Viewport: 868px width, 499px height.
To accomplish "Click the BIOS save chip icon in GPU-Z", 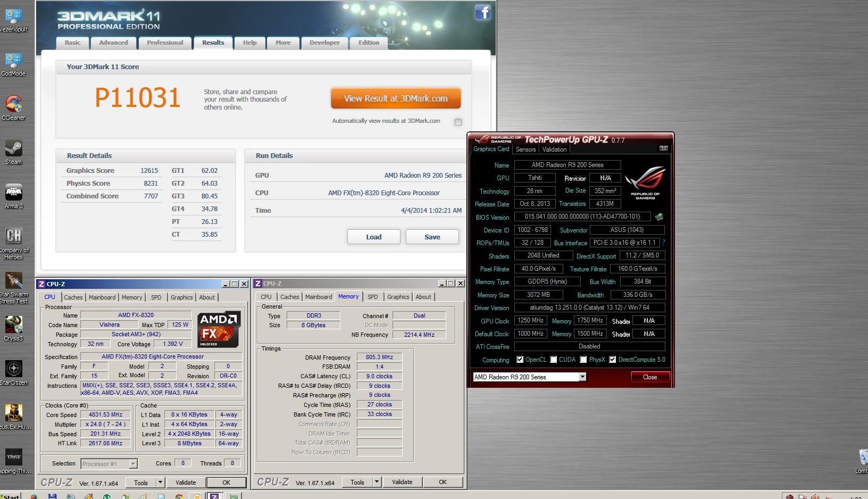I will tap(659, 217).
